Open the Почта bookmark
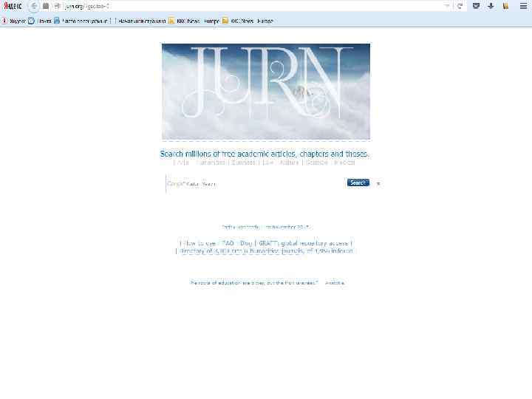This screenshot has height=399, width=532. point(40,21)
